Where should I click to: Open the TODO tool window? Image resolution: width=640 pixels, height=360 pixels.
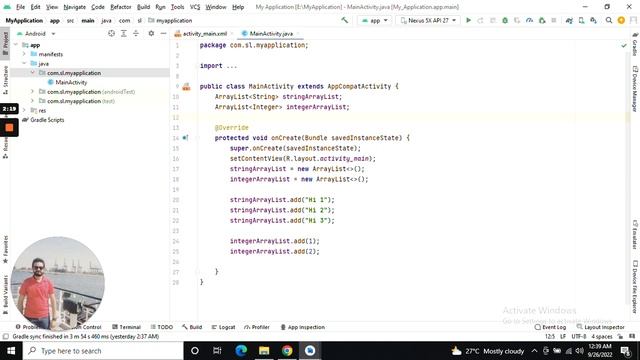[x=162, y=327]
